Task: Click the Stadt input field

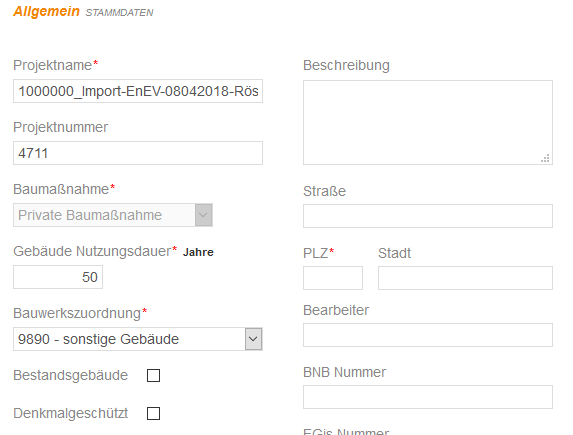Action: click(x=465, y=278)
